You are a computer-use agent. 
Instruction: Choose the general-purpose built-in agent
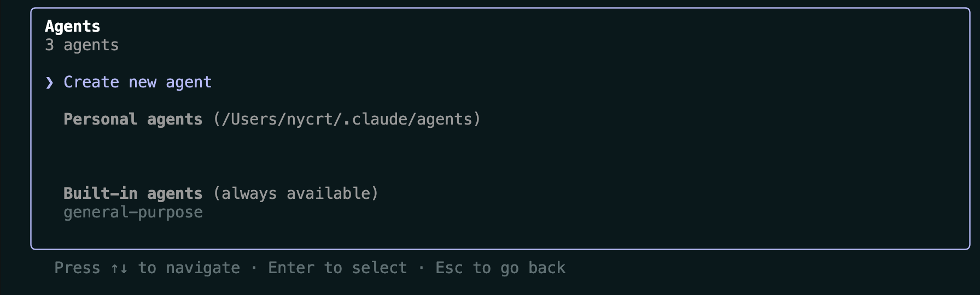click(x=133, y=212)
